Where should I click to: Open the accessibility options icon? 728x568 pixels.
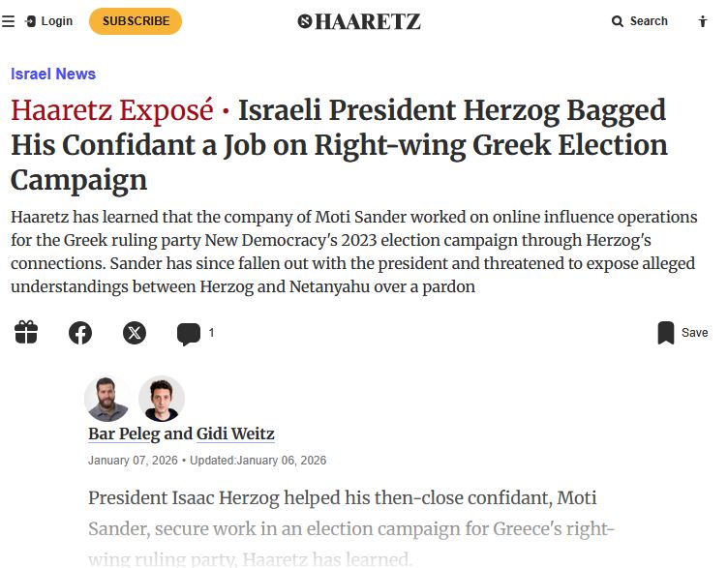(703, 21)
